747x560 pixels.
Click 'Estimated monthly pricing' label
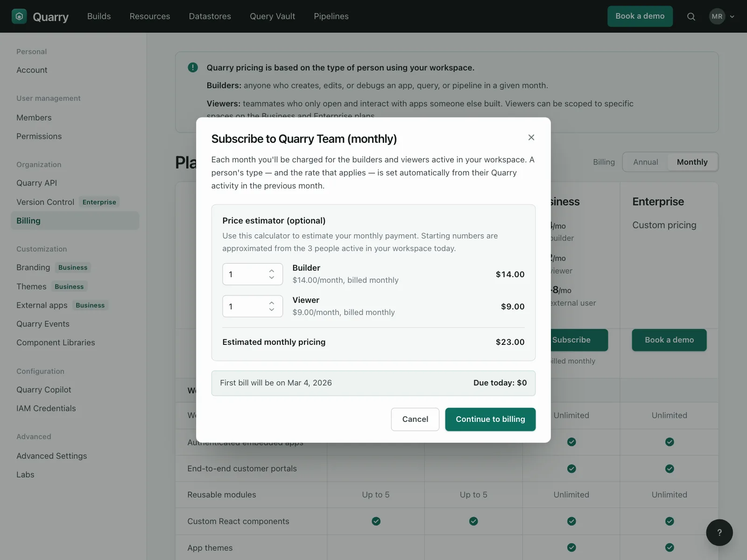click(x=274, y=342)
